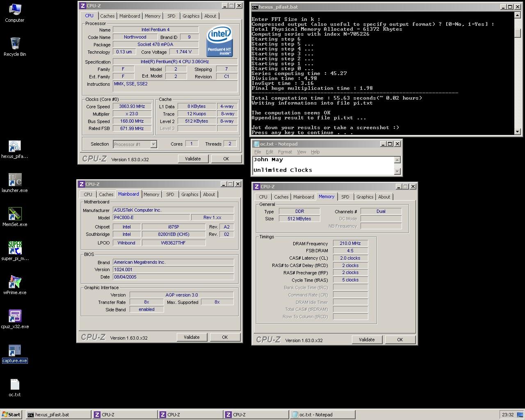Screen dimensions: 525x420
Task: Click OK in Memory CPU-Z window
Action: click(x=400, y=340)
